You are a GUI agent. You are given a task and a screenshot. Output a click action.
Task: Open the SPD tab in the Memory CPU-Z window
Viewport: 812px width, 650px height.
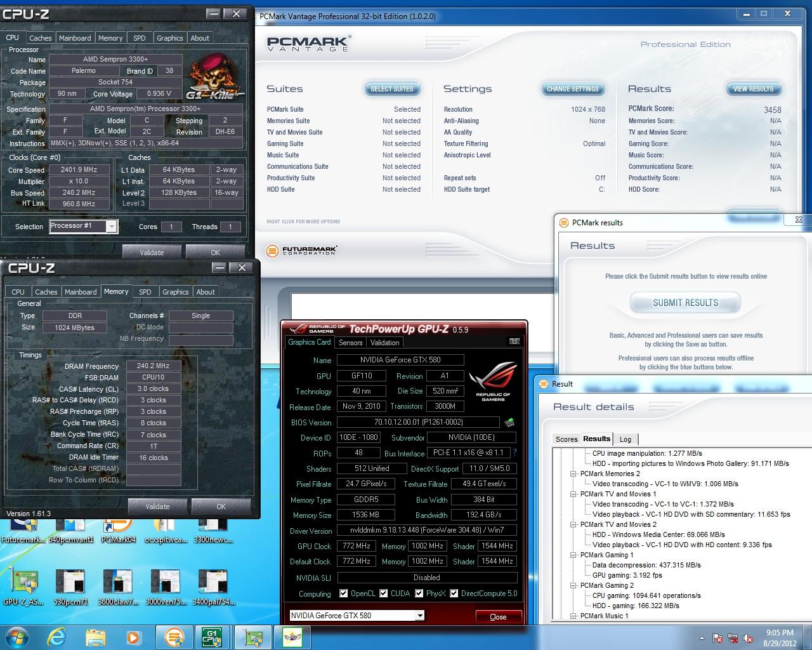pos(145,292)
